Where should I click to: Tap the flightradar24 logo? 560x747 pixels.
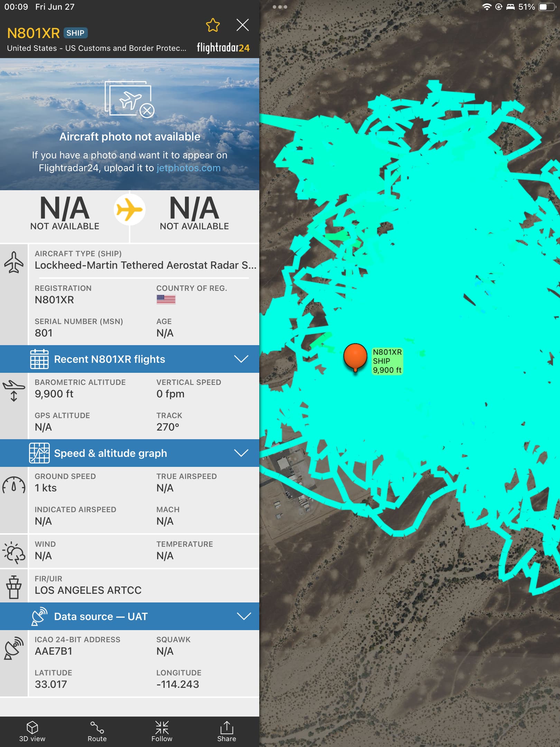click(x=223, y=48)
